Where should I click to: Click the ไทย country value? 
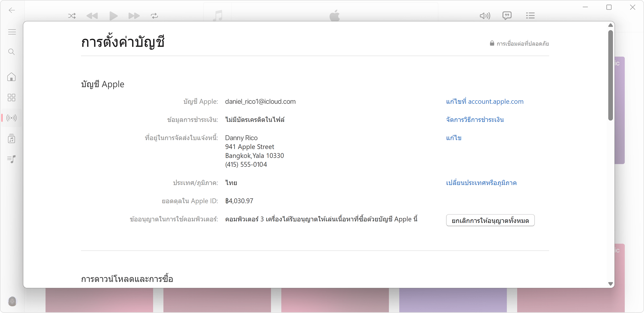click(x=231, y=183)
